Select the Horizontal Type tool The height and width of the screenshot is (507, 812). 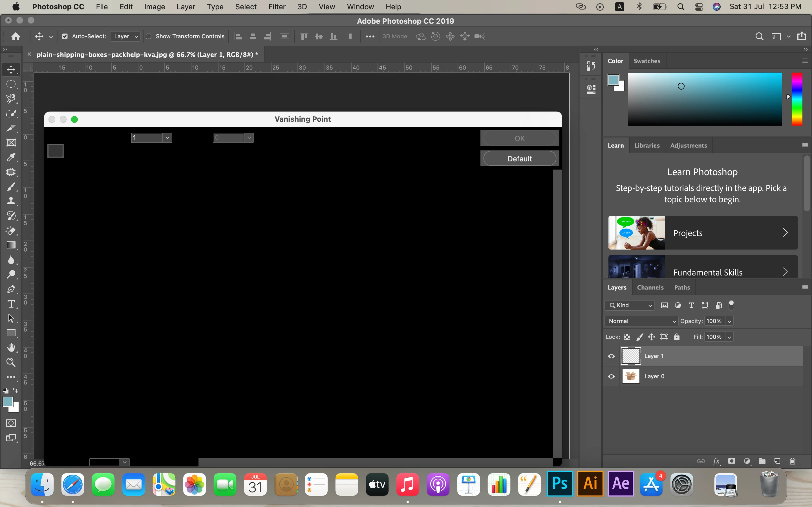click(11, 304)
